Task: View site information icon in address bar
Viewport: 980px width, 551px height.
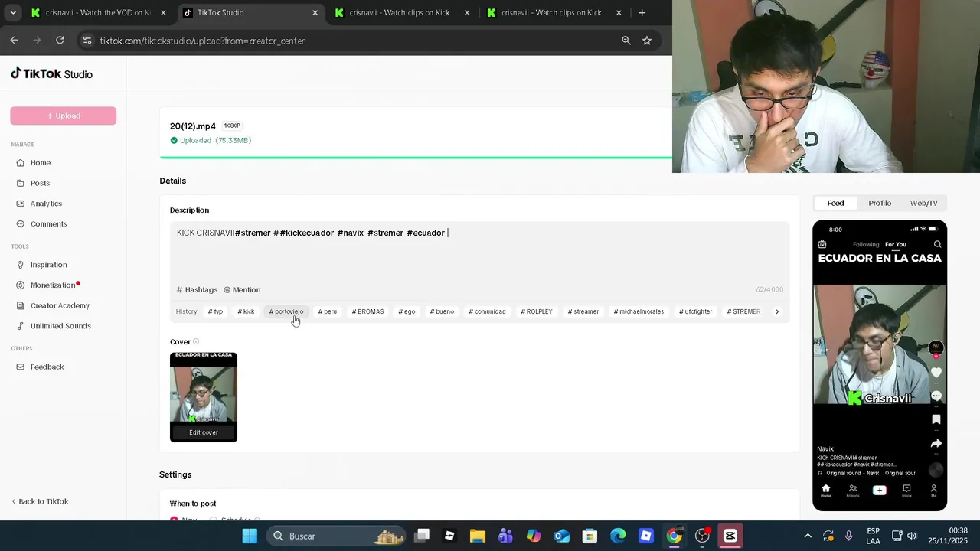Action: pyautogui.click(x=87, y=41)
